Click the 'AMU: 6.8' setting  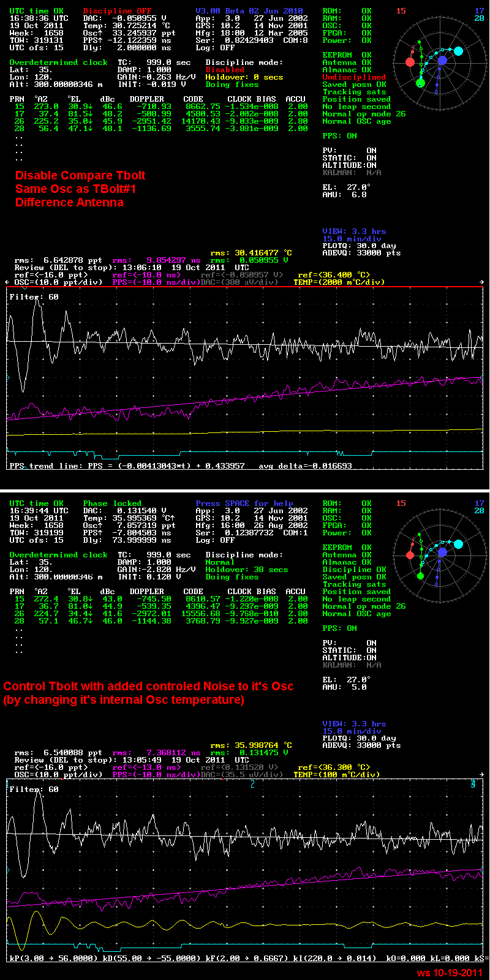[345, 195]
